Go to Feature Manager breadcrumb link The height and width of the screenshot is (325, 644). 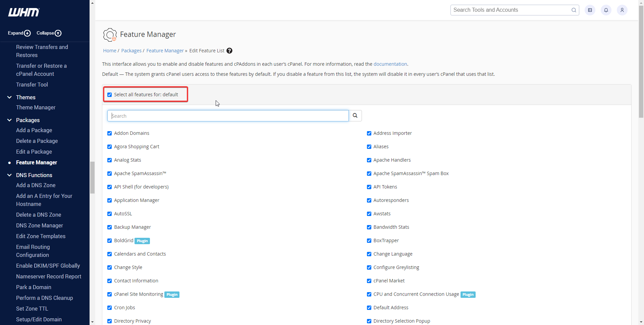pyautogui.click(x=165, y=51)
